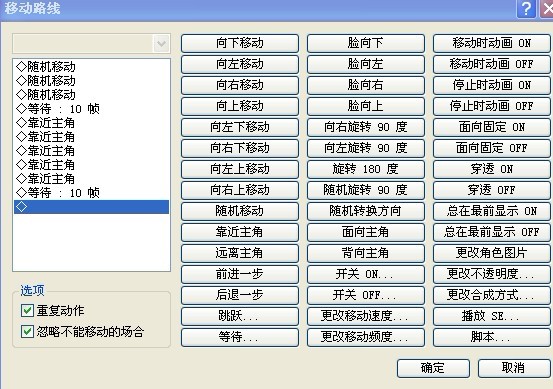The image size is (553, 389).
Task: Click the 脸向下 button
Action: (x=366, y=43)
